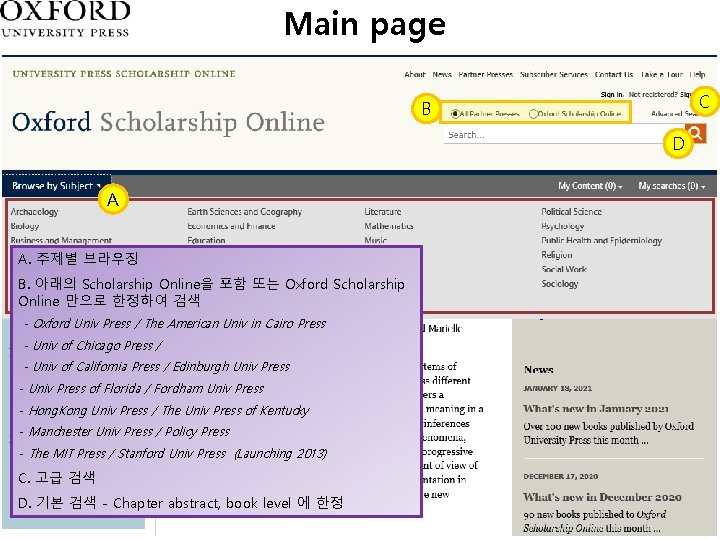Browse Economics and Finance subject
Image resolution: width=720 pixels, height=540 pixels.
coord(231,226)
